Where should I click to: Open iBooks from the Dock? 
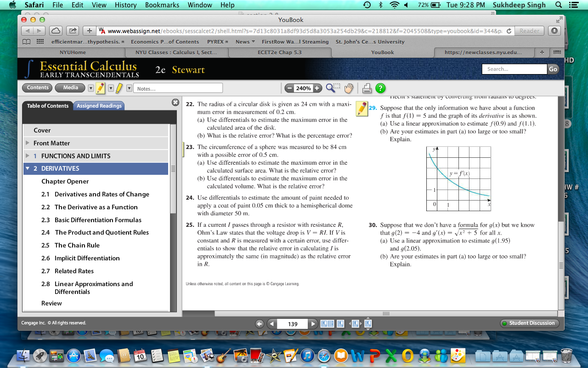tap(341, 356)
